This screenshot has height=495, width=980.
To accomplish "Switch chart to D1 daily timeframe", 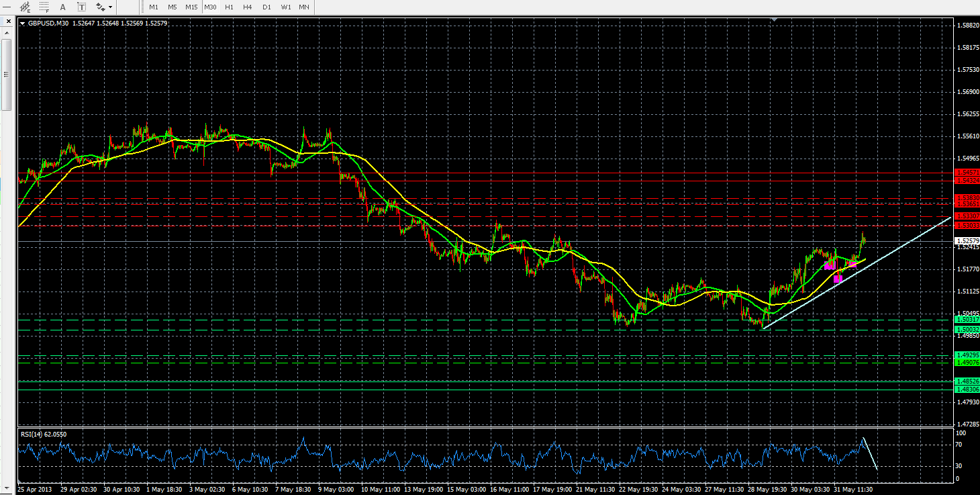I will click(x=266, y=7).
